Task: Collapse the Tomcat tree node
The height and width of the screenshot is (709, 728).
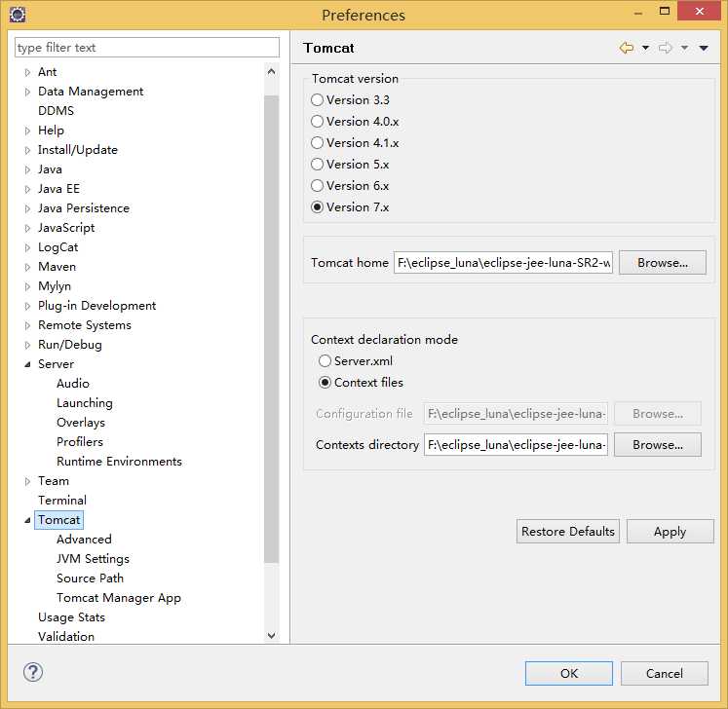Action: (x=27, y=521)
